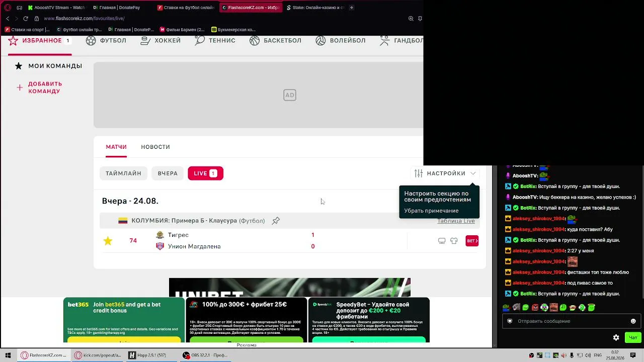
Task: Click the plus icon beside Добавить команду
Action: click(20, 87)
